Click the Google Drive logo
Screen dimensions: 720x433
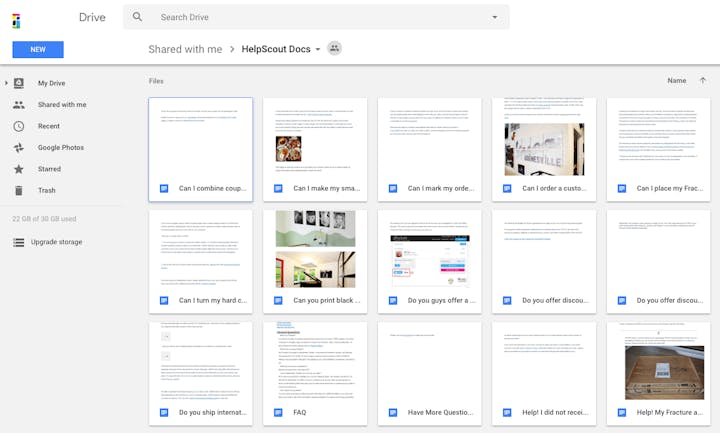click(x=17, y=18)
